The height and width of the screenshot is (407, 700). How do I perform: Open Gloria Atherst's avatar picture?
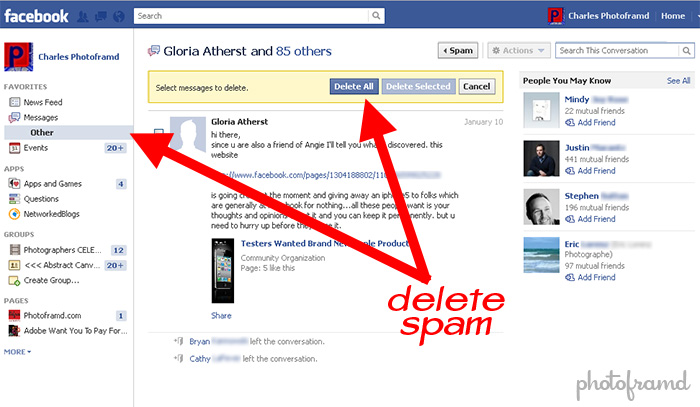188,134
